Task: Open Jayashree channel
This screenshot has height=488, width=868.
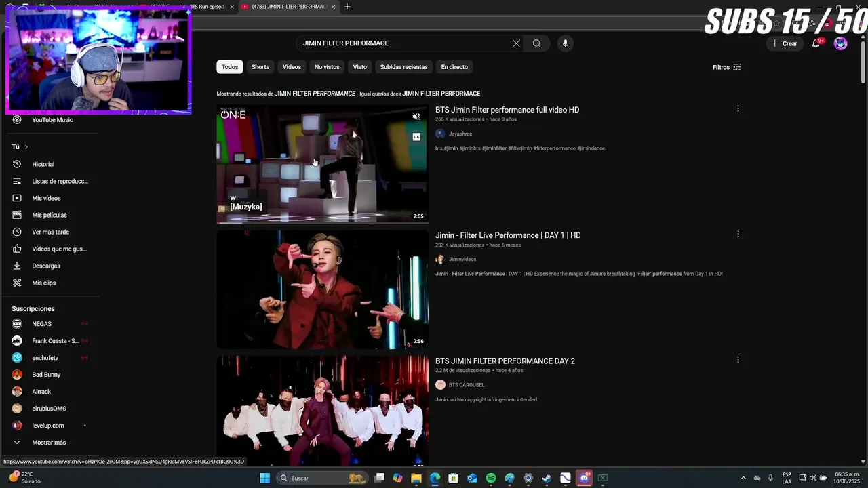Action: (x=460, y=134)
